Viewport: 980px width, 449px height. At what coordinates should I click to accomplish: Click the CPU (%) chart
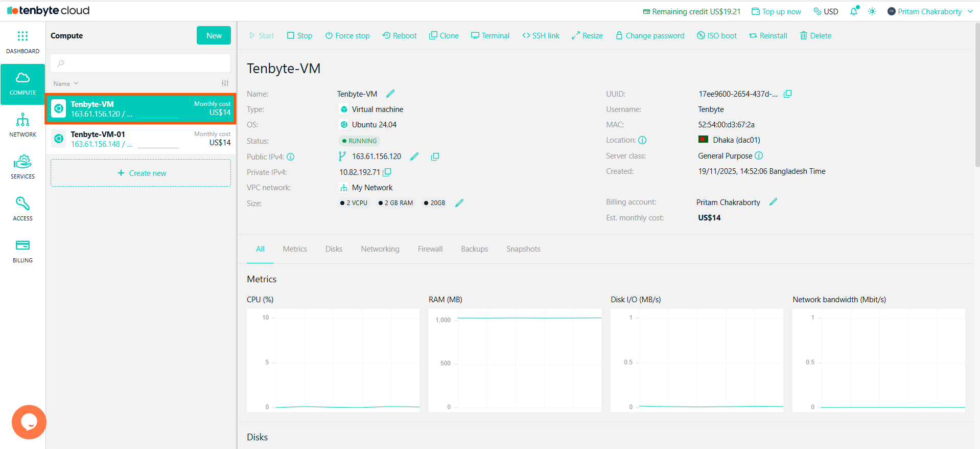[x=333, y=360]
